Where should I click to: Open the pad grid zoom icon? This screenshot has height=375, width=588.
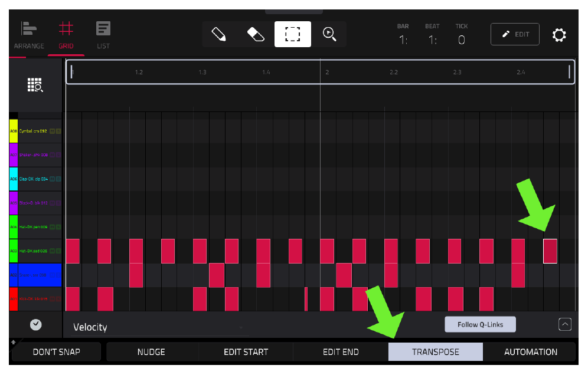coord(35,85)
